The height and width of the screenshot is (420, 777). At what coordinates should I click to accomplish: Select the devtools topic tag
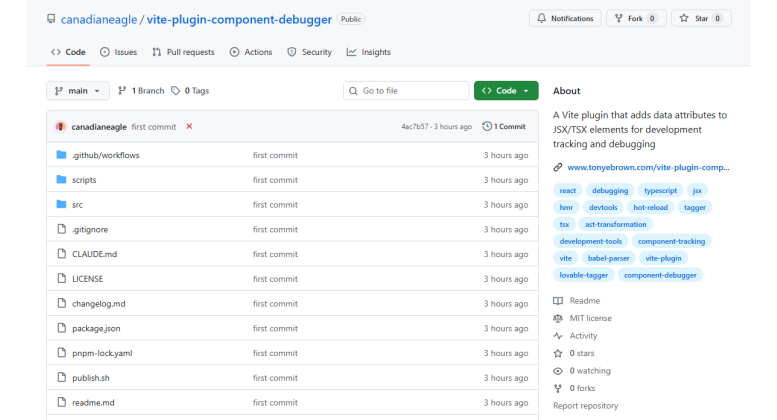[x=603, y=208]
